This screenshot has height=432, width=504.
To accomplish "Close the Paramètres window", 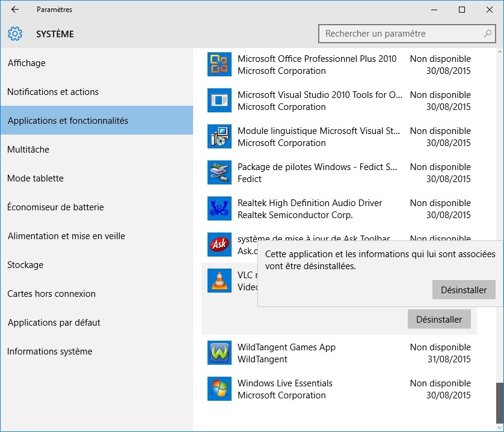I will coord(490,10).
